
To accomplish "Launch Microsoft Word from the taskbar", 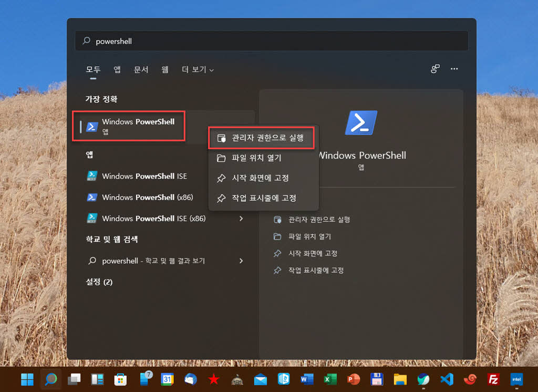I will point(307,379).
